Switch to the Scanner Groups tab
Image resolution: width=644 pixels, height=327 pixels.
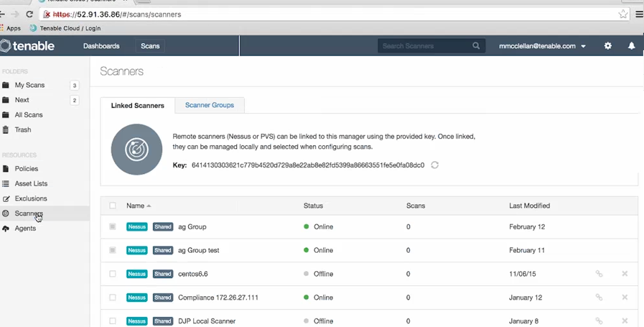click(x=209, y=105)
